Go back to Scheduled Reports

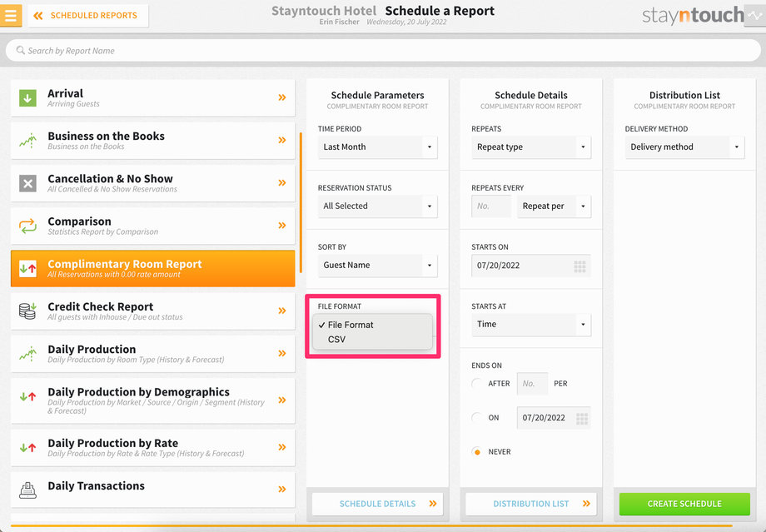point(88,16)
